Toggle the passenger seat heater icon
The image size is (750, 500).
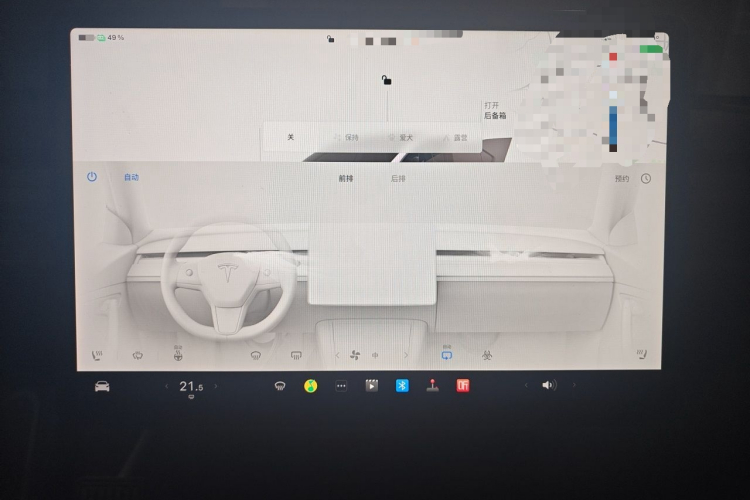point(642,355)
